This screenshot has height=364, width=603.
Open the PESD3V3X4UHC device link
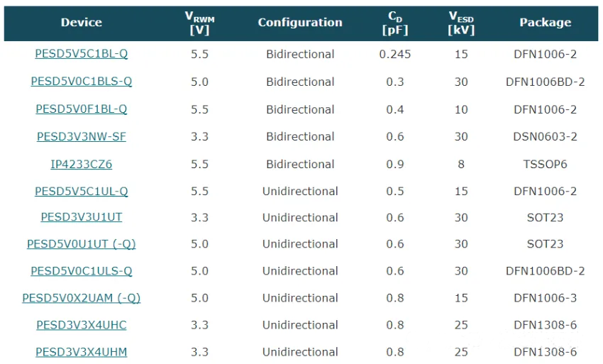[x=81, y=325]
